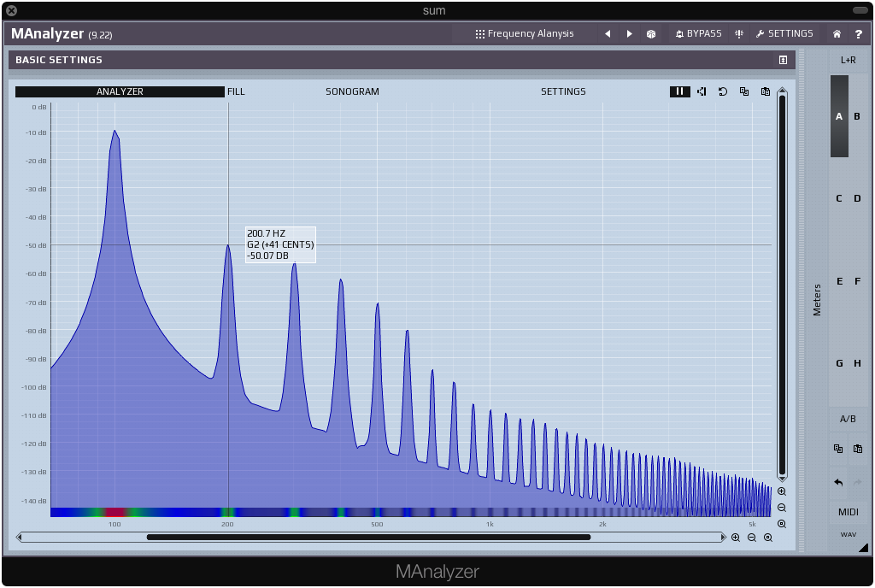Select preset slot D

click(857, 198)
